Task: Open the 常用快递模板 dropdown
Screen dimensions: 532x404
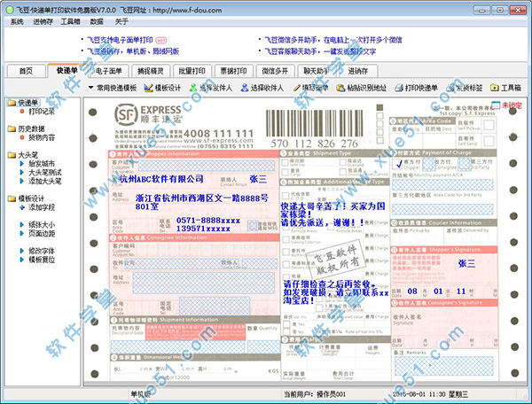Action: [x=113, y=88]
